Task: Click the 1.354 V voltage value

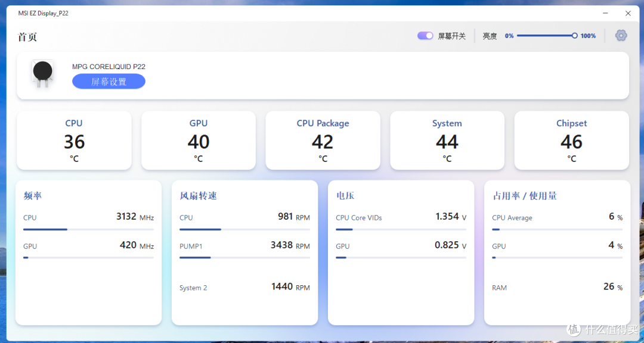Action: click(451, 217)
